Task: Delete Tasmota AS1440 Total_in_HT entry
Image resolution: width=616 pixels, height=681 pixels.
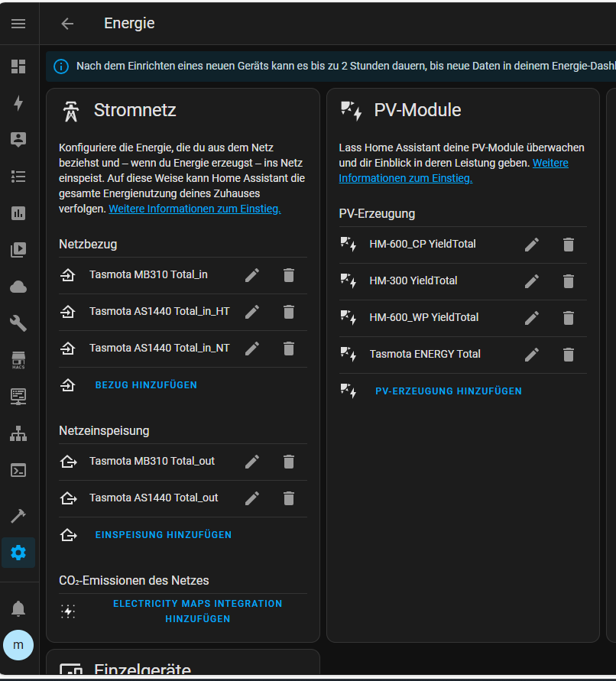Action: 288,312
